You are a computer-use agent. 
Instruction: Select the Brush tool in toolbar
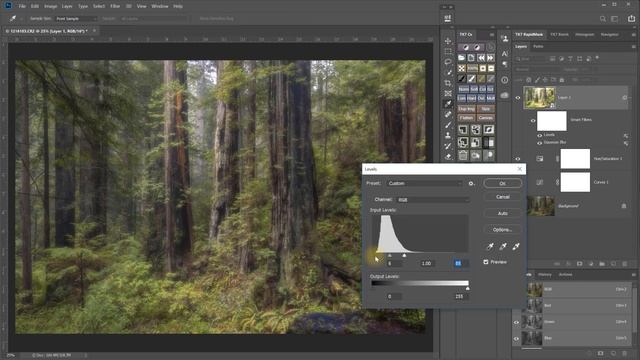[x=448, y=125]
